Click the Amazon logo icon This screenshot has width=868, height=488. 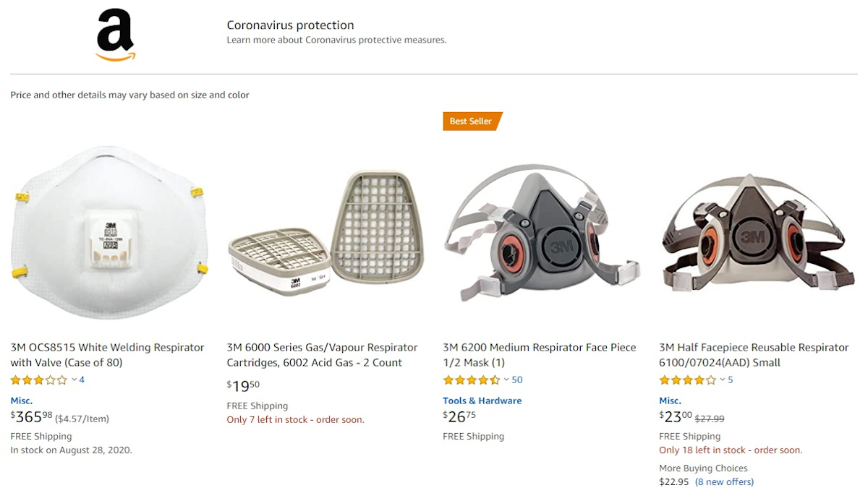[x=116, y=35]
